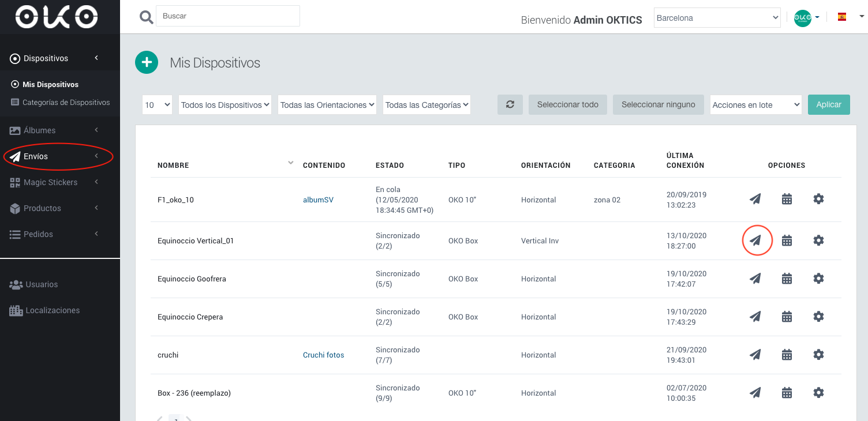Viewport: 868px width, 421px height.
Task: Click the Vertical Inv orientation cell
Action: tap(540, 240)
